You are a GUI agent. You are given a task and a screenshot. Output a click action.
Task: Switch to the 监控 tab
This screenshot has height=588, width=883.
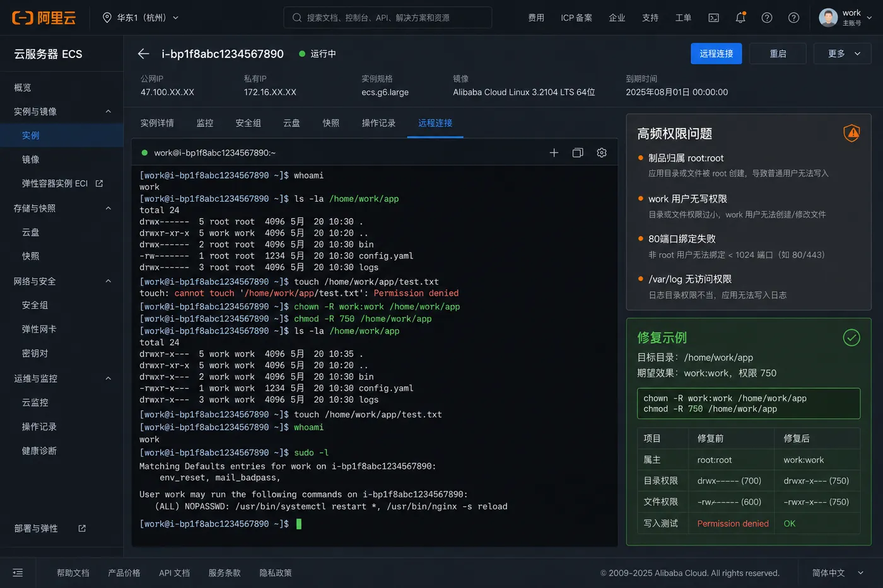[x=205, y=123]
